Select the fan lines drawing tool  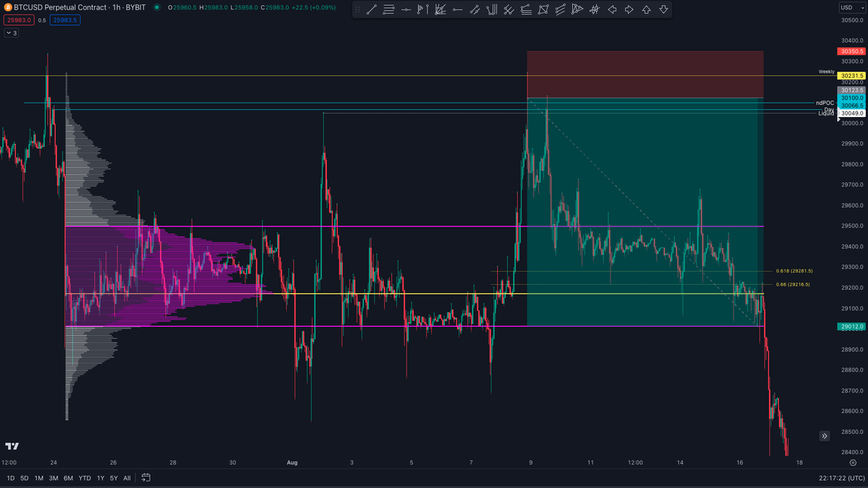coord(440,10)
